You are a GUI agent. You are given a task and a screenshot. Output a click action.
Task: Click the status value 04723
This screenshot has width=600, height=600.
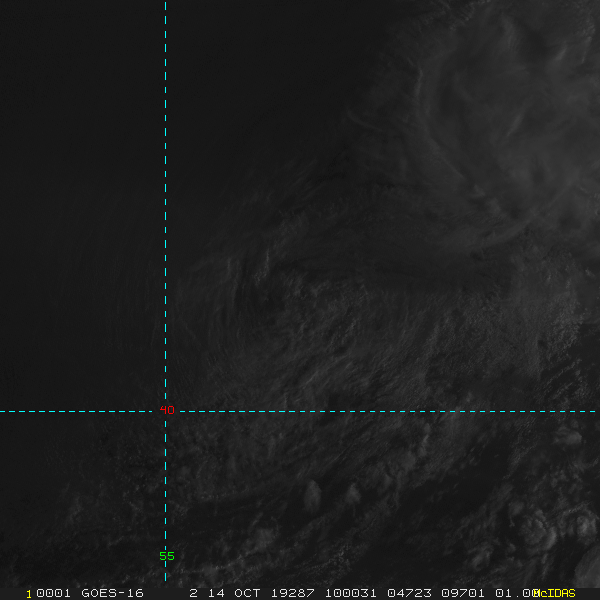(409, 593)
